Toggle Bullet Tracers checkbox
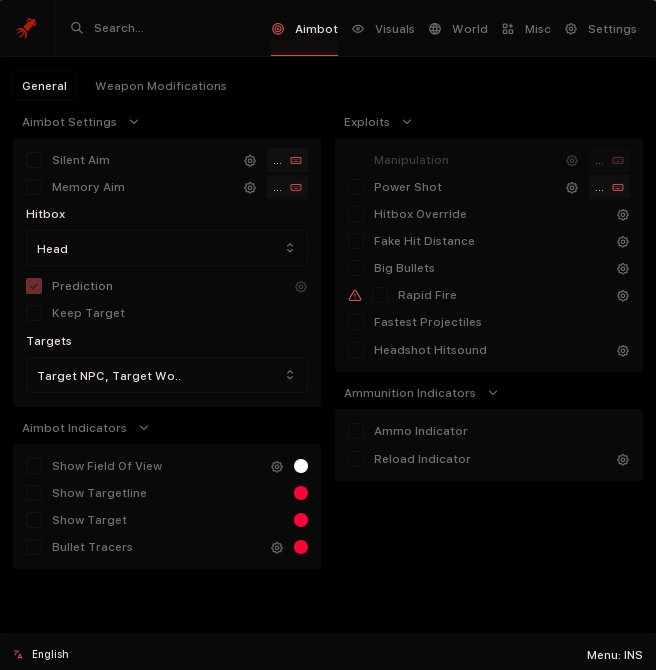656x670 pixels. pyautogui.click(x=34, y=547)
